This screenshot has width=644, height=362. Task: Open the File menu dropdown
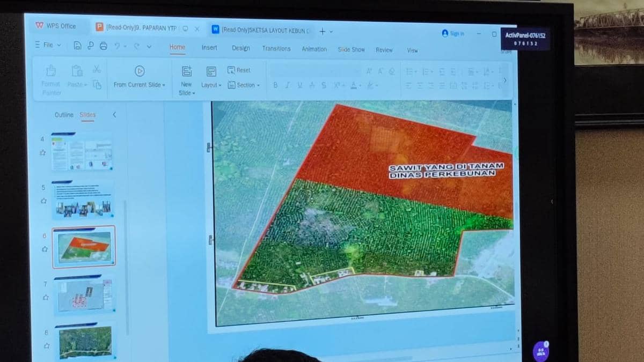tap(48, 45)
